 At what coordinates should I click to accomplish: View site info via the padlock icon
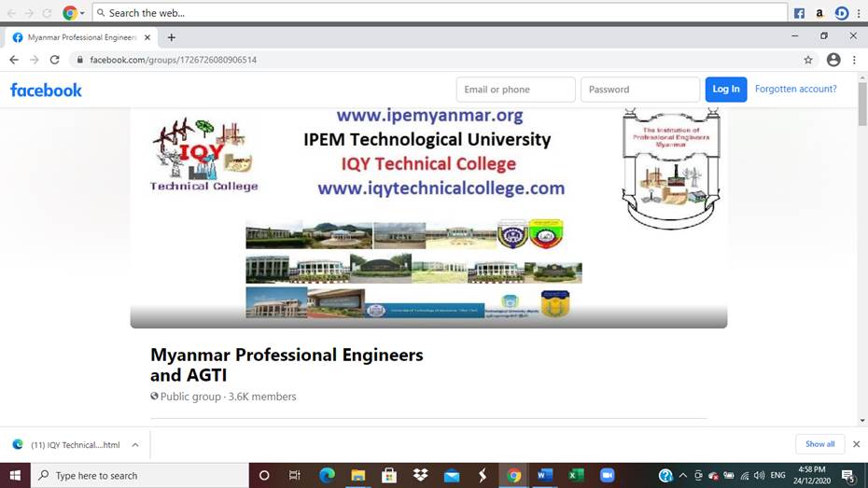coord(79,60)
